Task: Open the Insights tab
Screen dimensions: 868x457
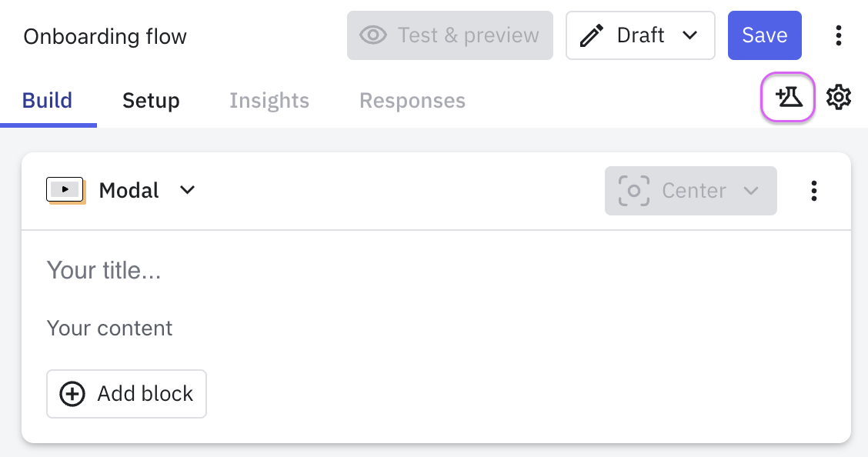Action: (269, 101)
